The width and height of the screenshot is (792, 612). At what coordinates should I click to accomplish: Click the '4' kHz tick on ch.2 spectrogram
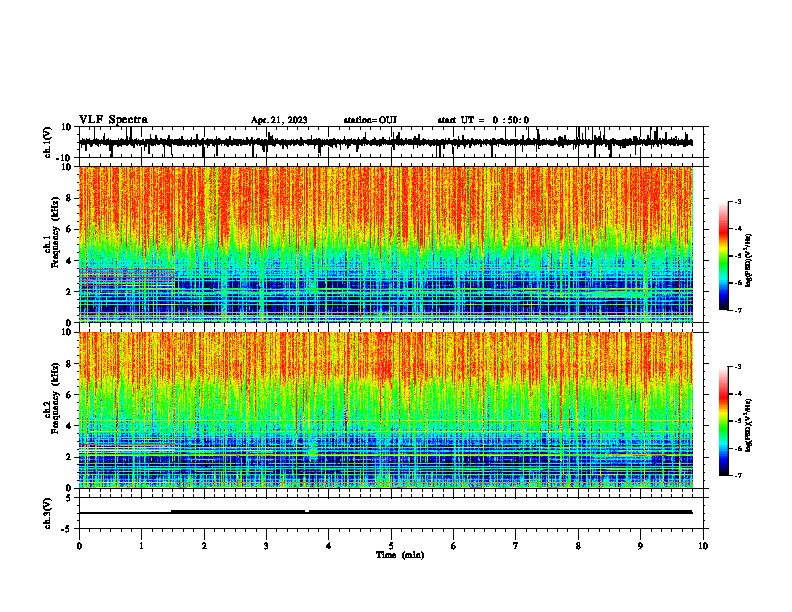70,426
